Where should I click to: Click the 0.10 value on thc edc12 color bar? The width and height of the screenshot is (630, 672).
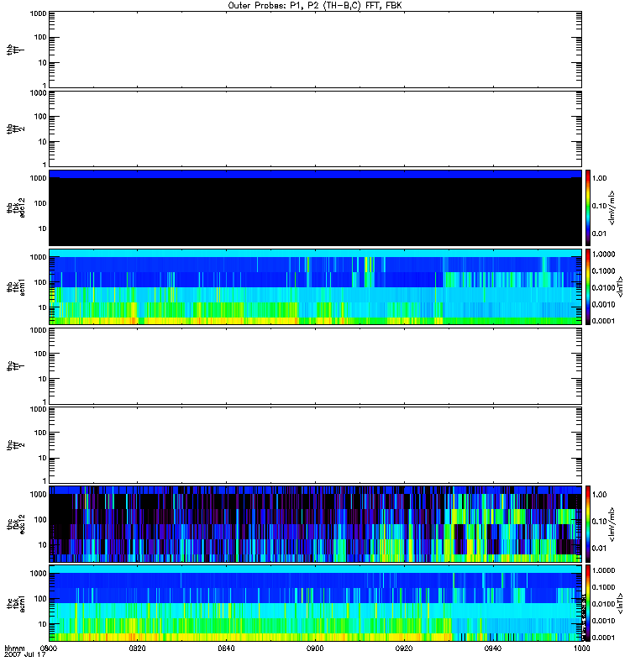point(599,521)
